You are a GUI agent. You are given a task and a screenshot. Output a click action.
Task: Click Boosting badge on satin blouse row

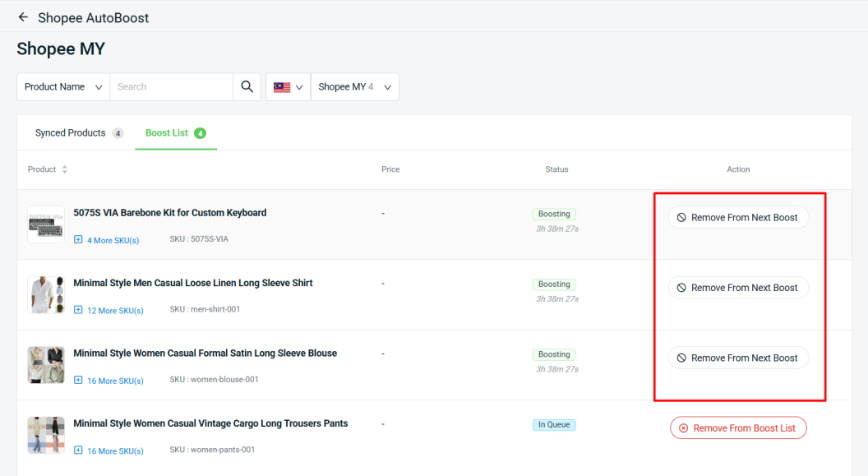(554, 354)
